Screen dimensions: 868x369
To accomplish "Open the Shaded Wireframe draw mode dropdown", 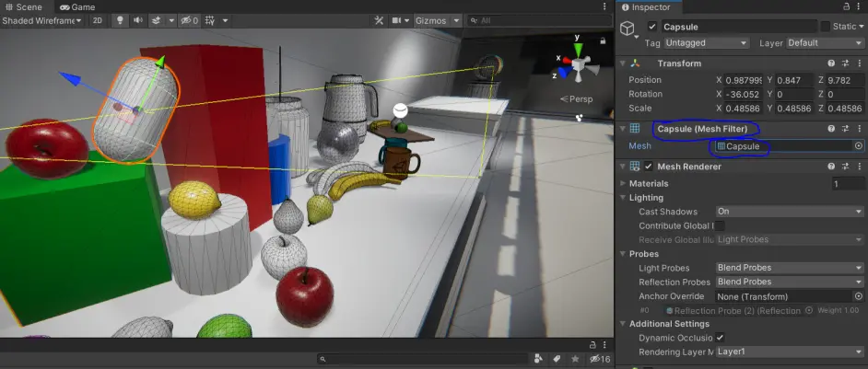I will pos(42,20).
